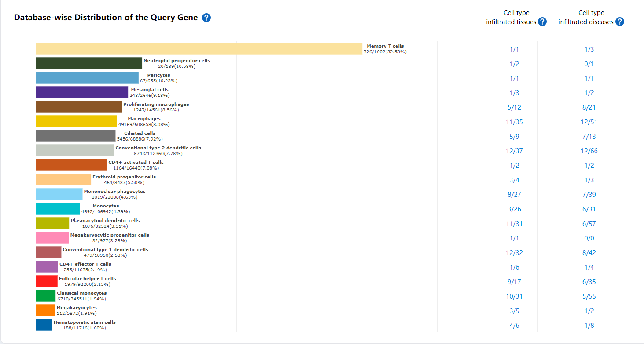Open Memory T cells tissues link 1/1
The image size is (644, 344).
tap(514, 49)
